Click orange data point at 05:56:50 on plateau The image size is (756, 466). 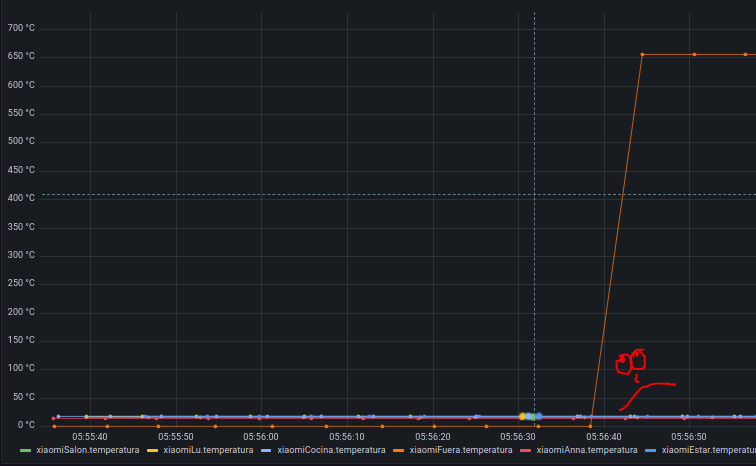click(x=694, y=54)
